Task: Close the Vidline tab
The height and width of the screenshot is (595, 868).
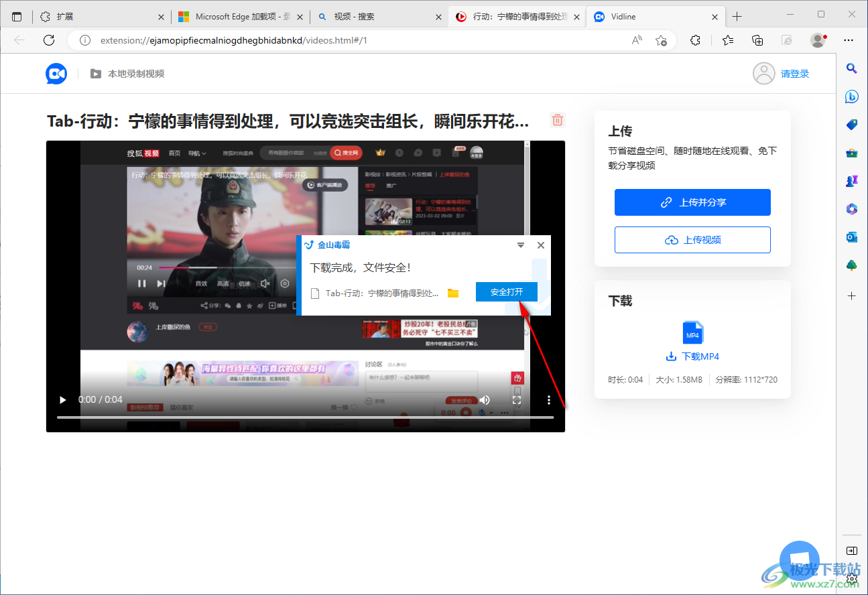Action: coord(715,17)
